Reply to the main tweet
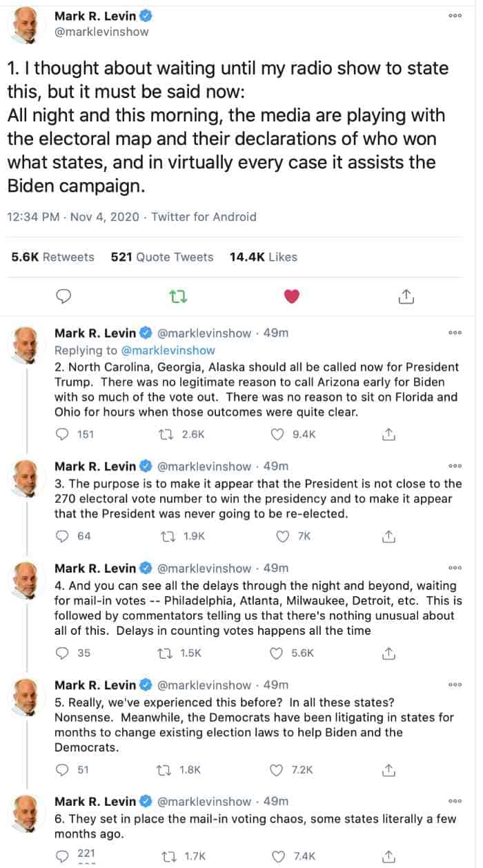 tap(64, 297)
